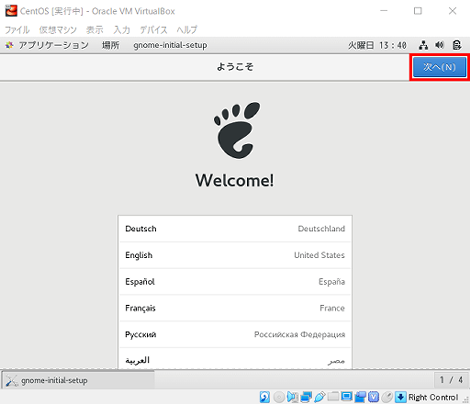Viewport: 470px width, 404px height.
Task: Open the 仮想マシン menu
Action: [58, 30]
